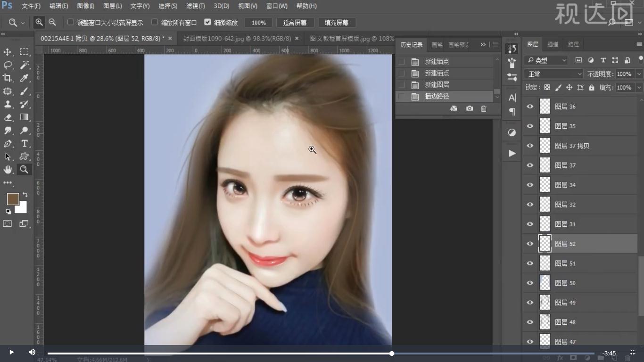Viewport: 644px width, 362px height.
Task: Uncheck the 细微缩放 checkbox
Action: 207,22
